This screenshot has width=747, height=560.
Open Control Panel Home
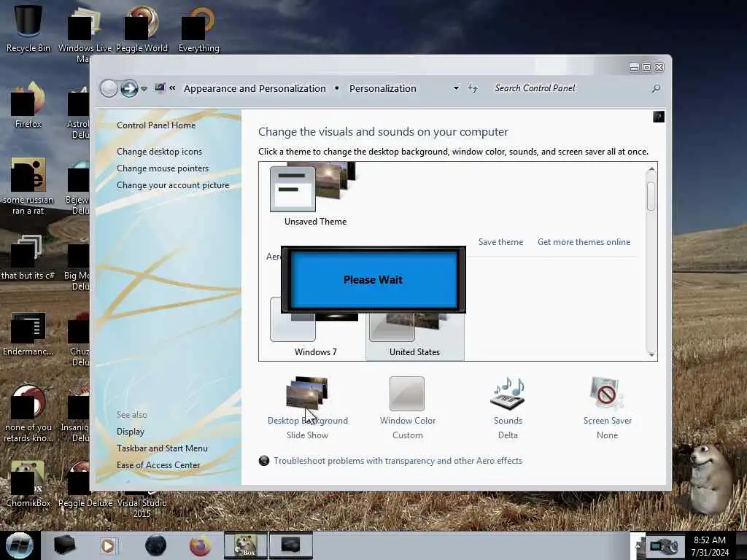(156, 125)
